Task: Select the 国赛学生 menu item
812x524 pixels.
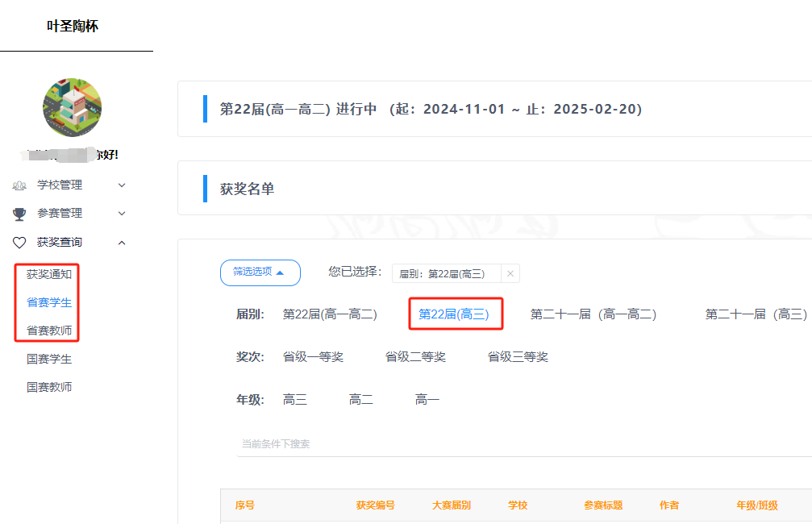Action: click(50, 359)
